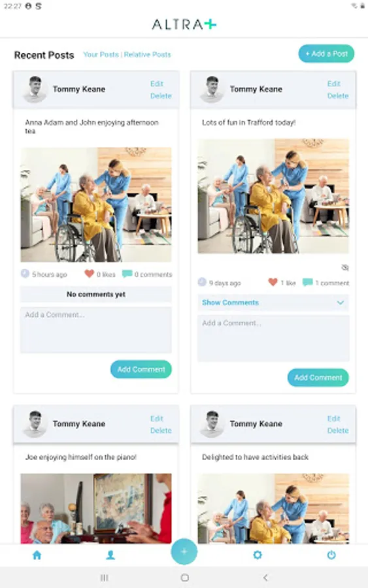Tap the Android back navigation button

pos(265,578)
